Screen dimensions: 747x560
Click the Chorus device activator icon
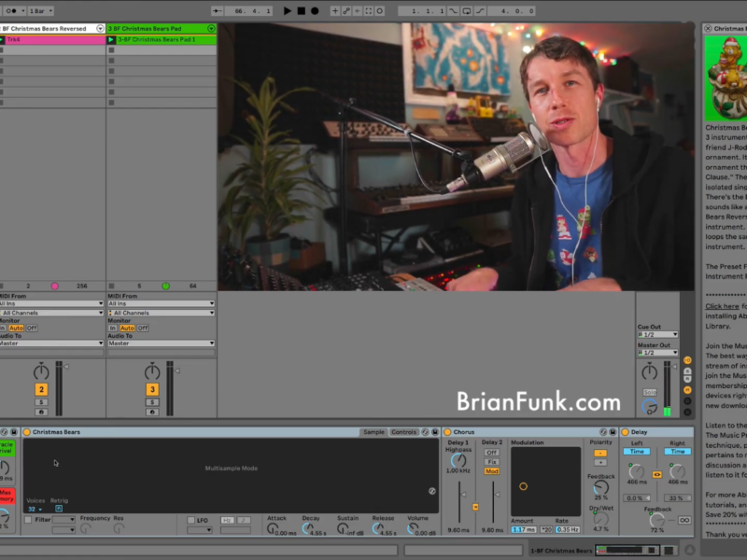click(445, 432)
